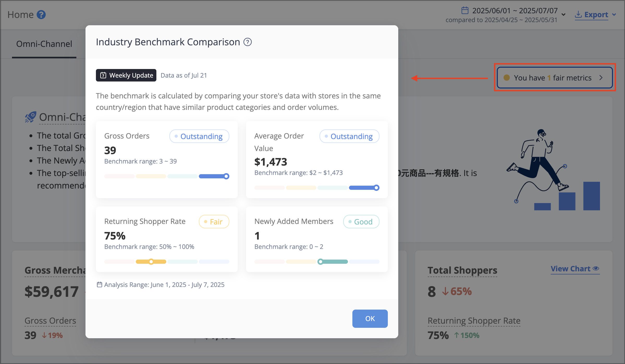Open the date range picker 2025/06/01 ~ 2025/07/07
625x364 pixels.
515,11
